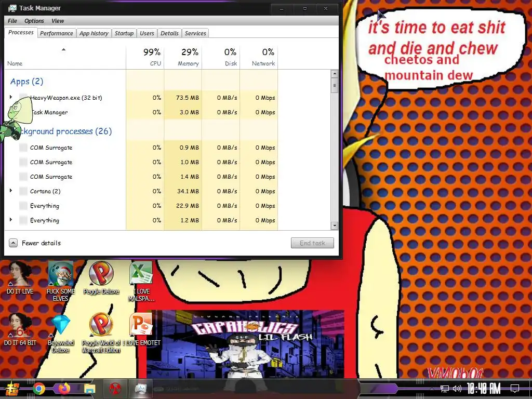This screenshot has height=399, width=532.
Task: Switch to the Users tab
Action: coord(147,33)
